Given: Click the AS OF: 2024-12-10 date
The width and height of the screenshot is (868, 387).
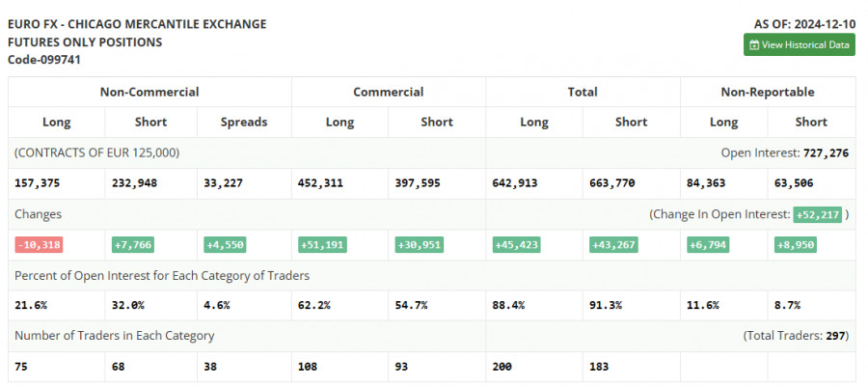Looking at the screenshot, I should [804, 24].
